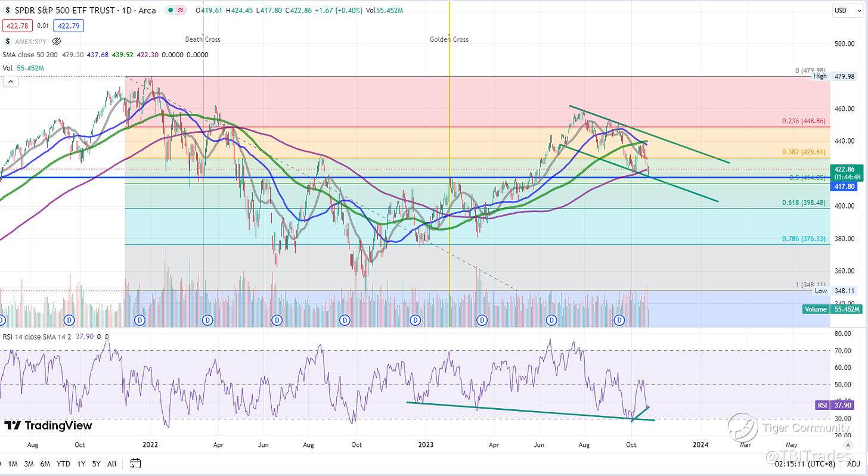Select the Golden Cross label
868x476 pixels.
449,39
